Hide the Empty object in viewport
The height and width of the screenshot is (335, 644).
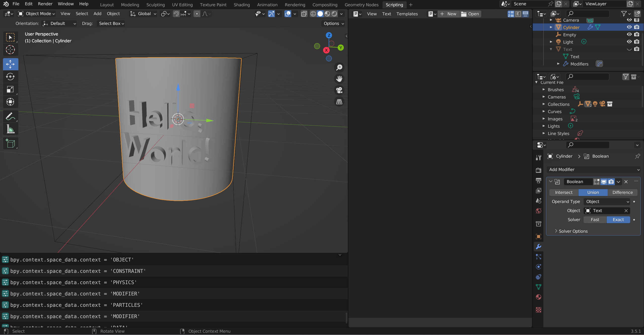click(x=629, y=35)
